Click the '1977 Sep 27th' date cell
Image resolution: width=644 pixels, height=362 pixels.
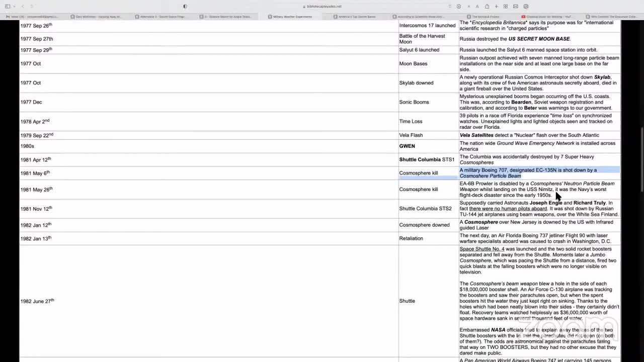pos(209,39)
